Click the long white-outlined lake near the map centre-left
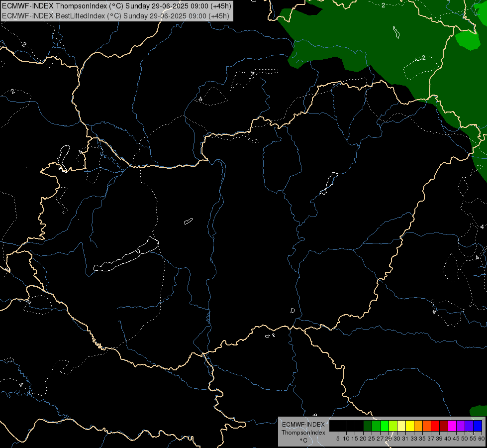This screenshot has width=487, height=448. [126, 254]
